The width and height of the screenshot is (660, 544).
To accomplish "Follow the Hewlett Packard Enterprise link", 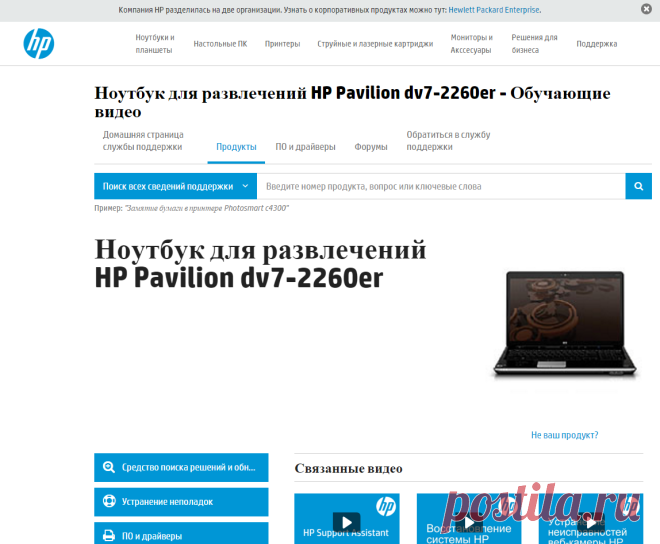I will [x=494, y=10].
